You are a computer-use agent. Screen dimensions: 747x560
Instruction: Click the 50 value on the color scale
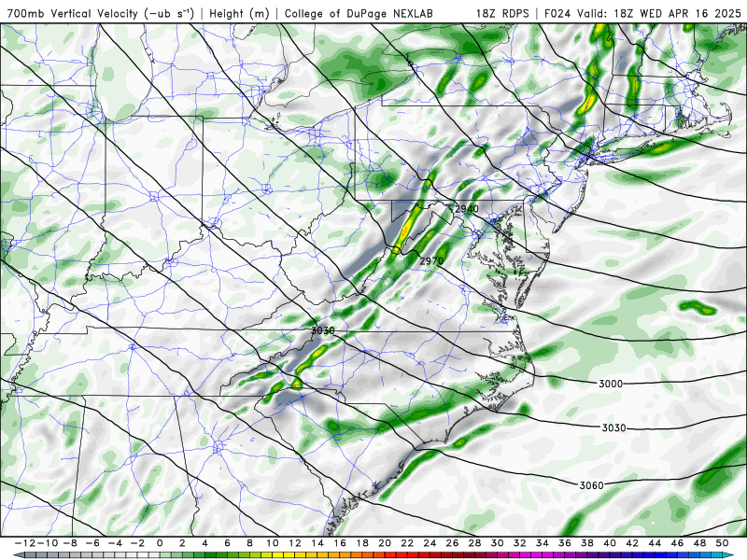click(722, 543)
